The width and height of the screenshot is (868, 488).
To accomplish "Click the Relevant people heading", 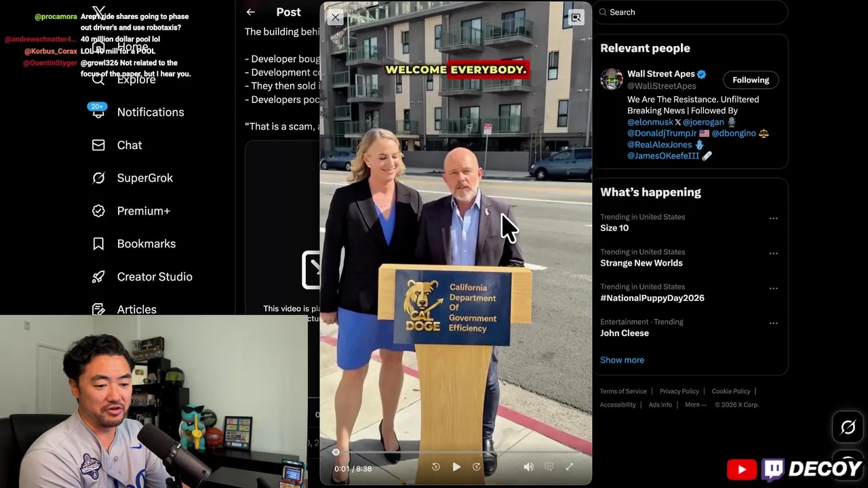I will point(645,48).
